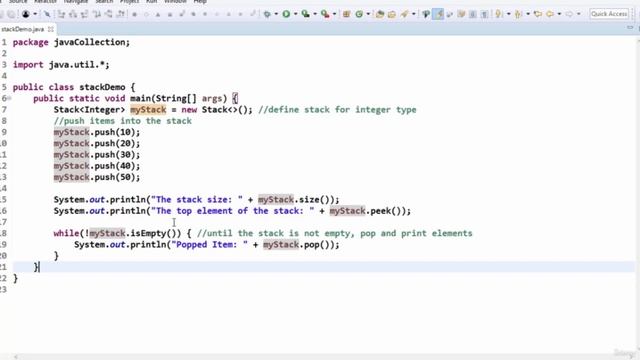Select the stackDemo.java editor tab
This screenshot has height=360, width=640.
22,29
